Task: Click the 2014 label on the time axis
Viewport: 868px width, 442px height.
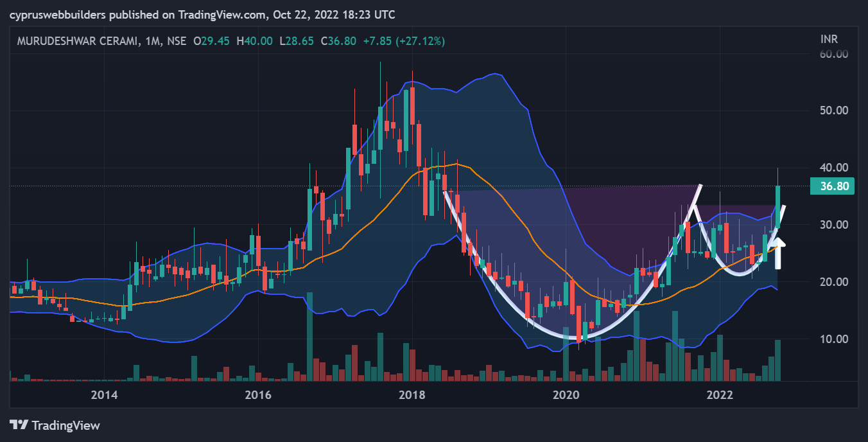Action: point(104,394)
